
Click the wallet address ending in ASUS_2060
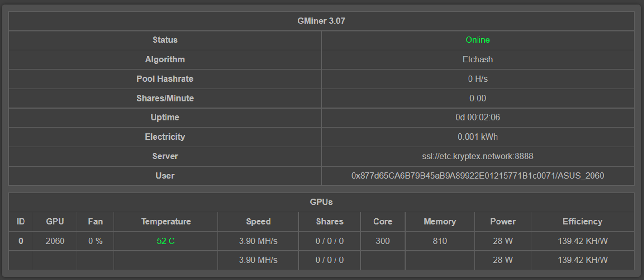[478, 176]
